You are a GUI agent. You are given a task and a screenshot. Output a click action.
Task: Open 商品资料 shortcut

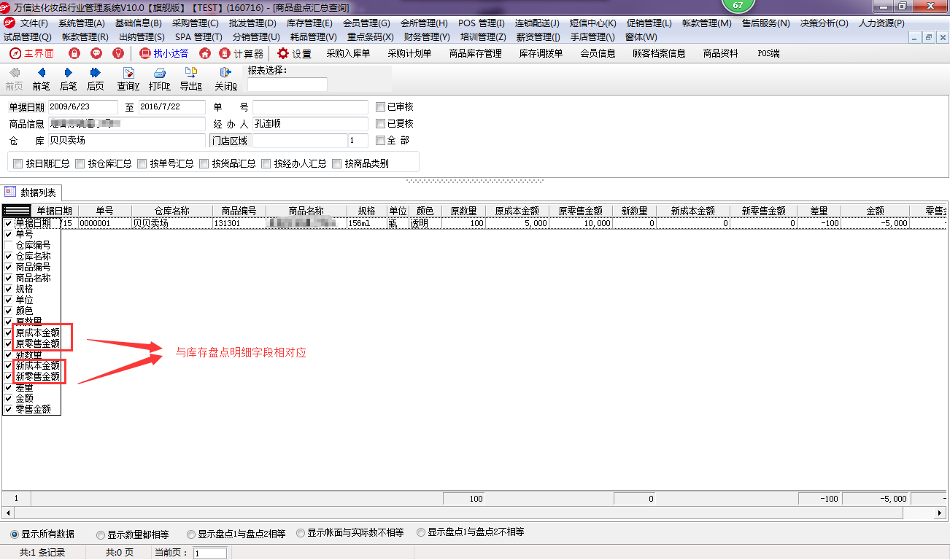[x=720, y=53]
